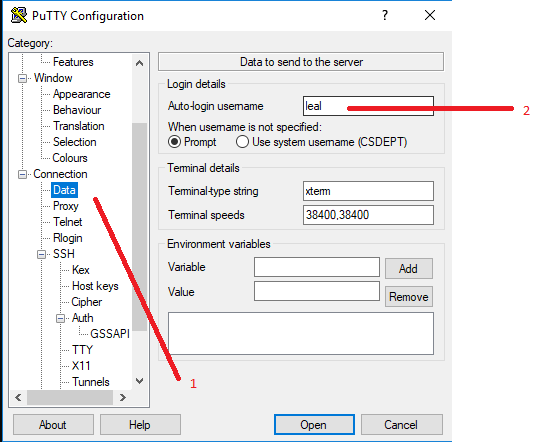Click the Add environment variable button
This screenshot has width=535, height=442.
pos(409,269)
